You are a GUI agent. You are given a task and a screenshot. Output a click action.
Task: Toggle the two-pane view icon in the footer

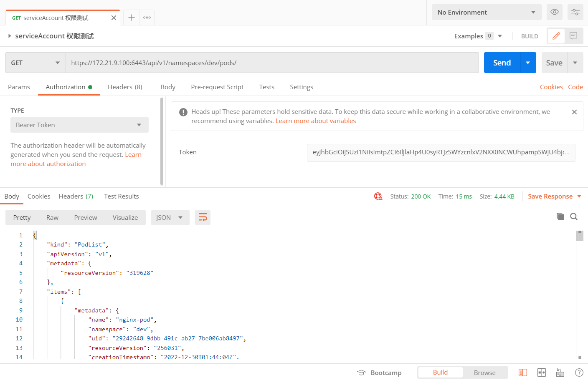point(542,372)
